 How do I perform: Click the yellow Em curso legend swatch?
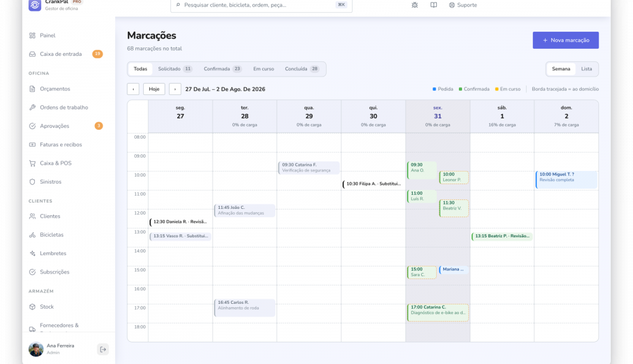coord(497,89)
